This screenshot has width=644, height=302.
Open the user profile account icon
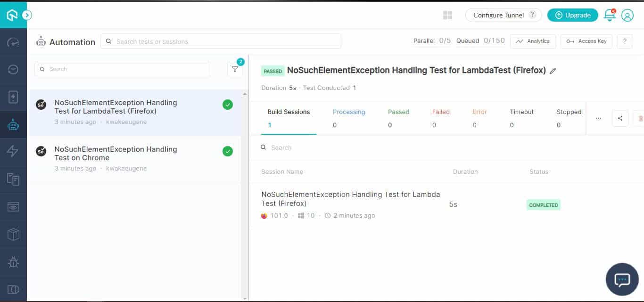(627, 15)
